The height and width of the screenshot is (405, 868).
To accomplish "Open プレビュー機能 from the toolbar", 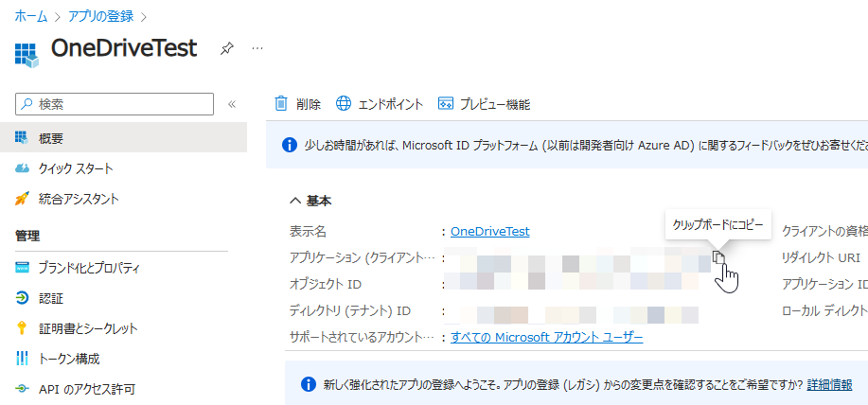I will point(495,104).
